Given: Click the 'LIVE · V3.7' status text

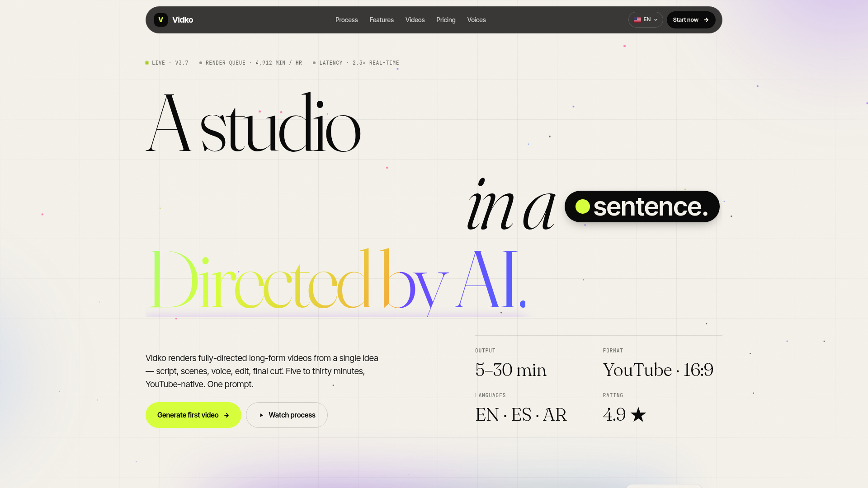Looking at the screenshot, I should (170, 63).
